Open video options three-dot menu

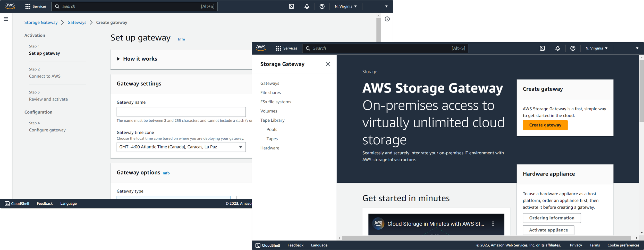[x=493, y=224]
